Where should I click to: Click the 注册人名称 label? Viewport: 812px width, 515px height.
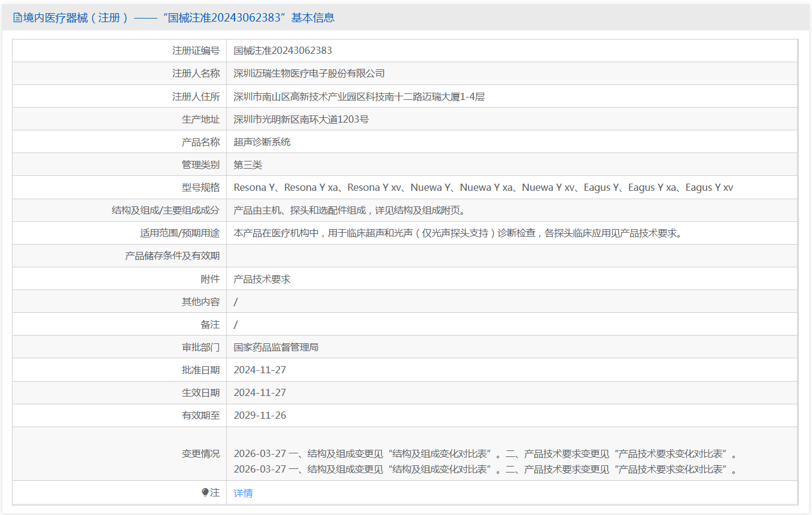point(196,74)
